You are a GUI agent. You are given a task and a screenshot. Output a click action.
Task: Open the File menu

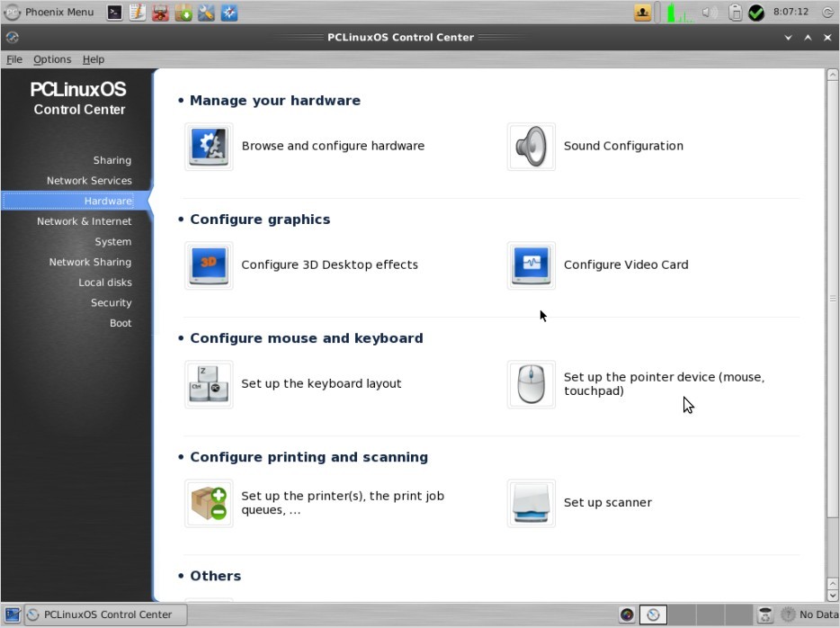(14, 59)
